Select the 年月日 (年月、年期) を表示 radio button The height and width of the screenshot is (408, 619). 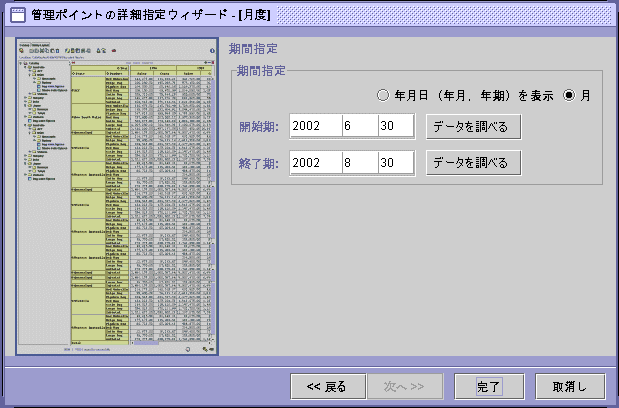tap(384, 96)
